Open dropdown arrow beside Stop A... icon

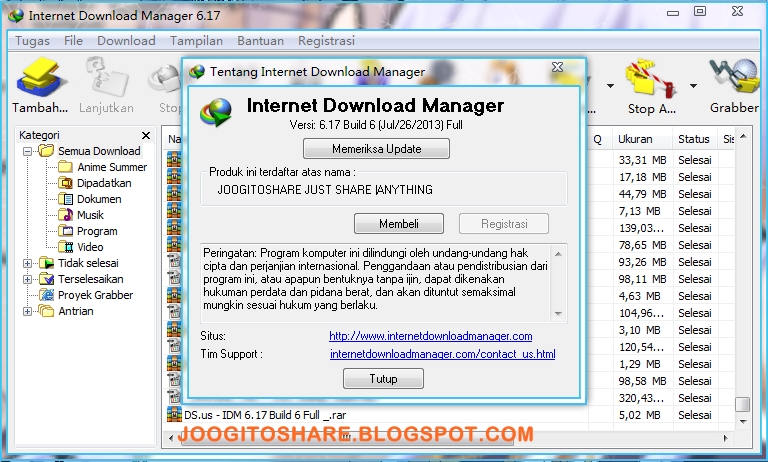(x=693, y=86)
